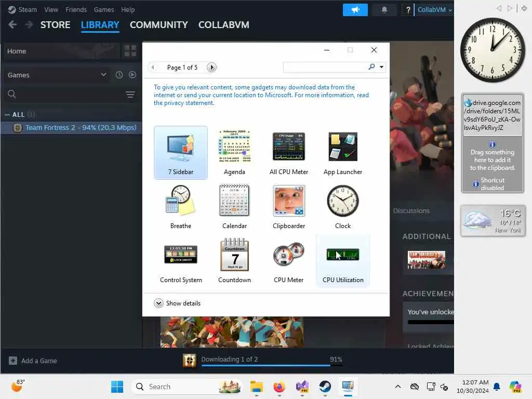Click the sidebar add gadget plus icon
This screenshot has width=532, height=399.
tap(524, 8)
